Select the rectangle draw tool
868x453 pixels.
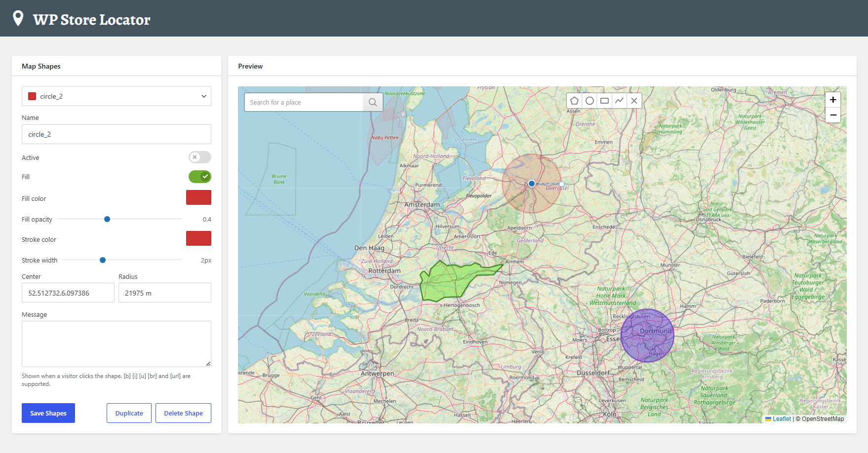click(604, 101)
